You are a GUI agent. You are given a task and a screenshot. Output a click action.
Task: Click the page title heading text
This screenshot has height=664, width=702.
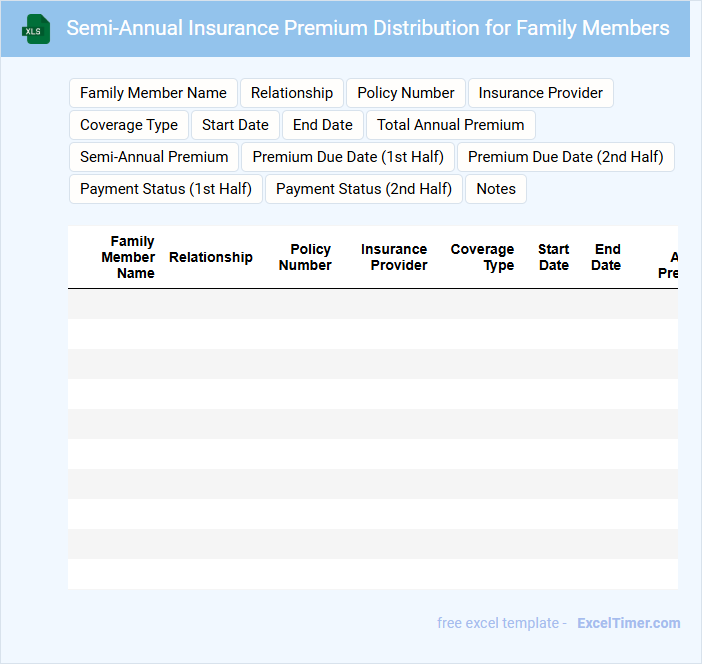[368, 28]
